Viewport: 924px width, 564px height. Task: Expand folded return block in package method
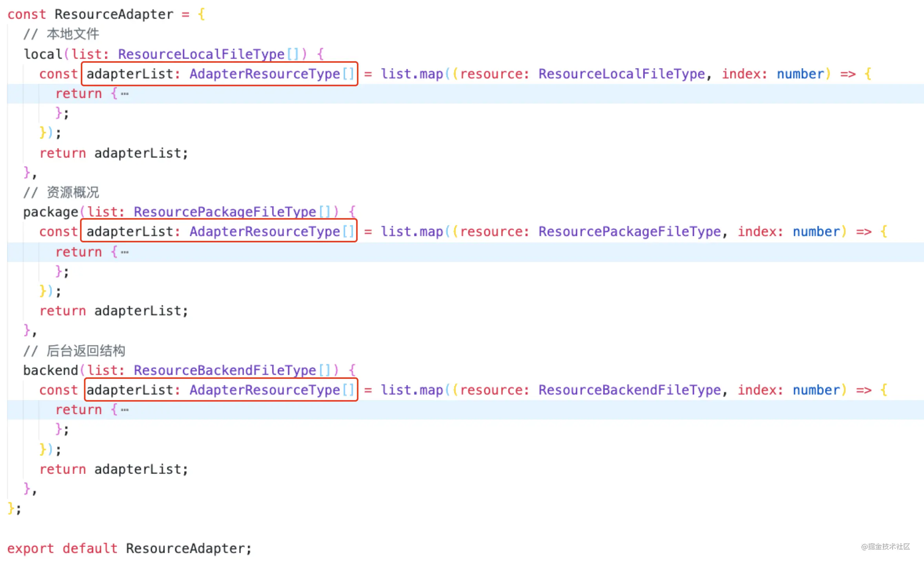click(125, 252)
